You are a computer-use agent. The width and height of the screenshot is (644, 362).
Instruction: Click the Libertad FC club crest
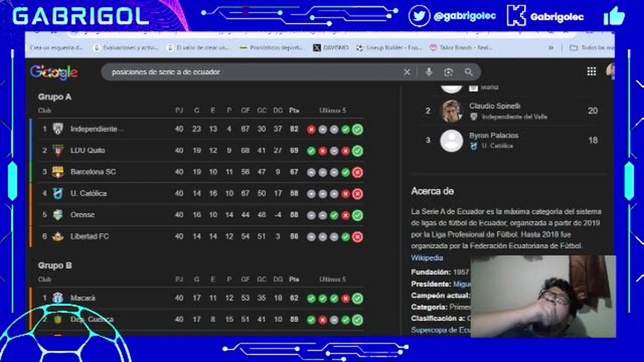pyautogui.click(x=58, y=236)
